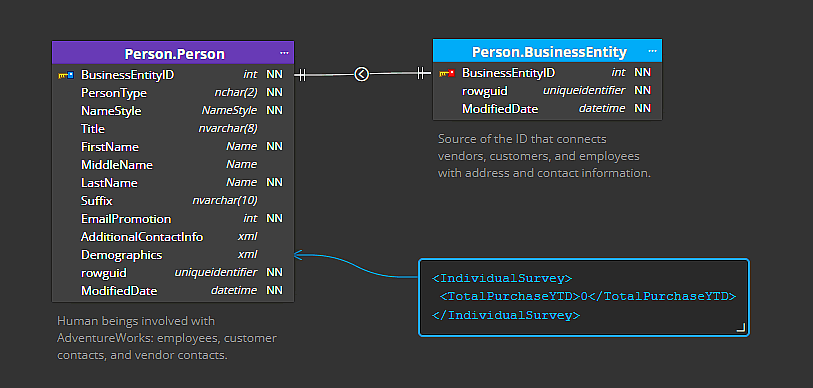813x388 pixels.
Task: Open the Person.BusinessEntity table options menu
Action: click(652, 51)
